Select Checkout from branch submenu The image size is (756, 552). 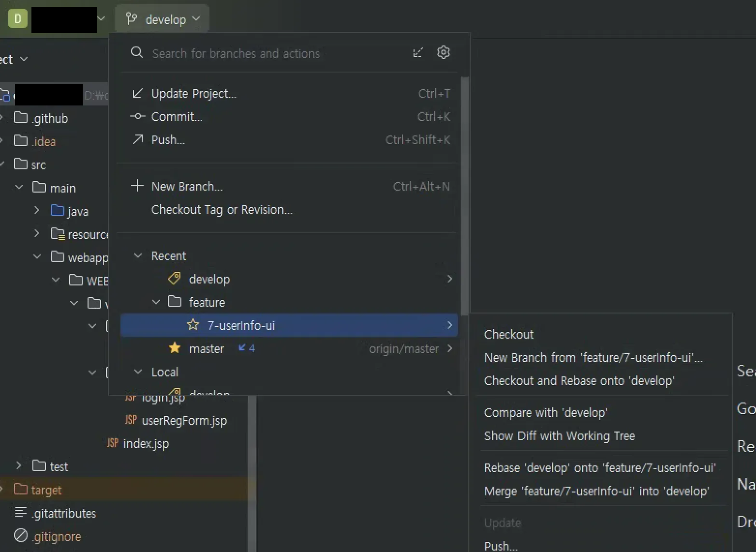click(508, 334)
